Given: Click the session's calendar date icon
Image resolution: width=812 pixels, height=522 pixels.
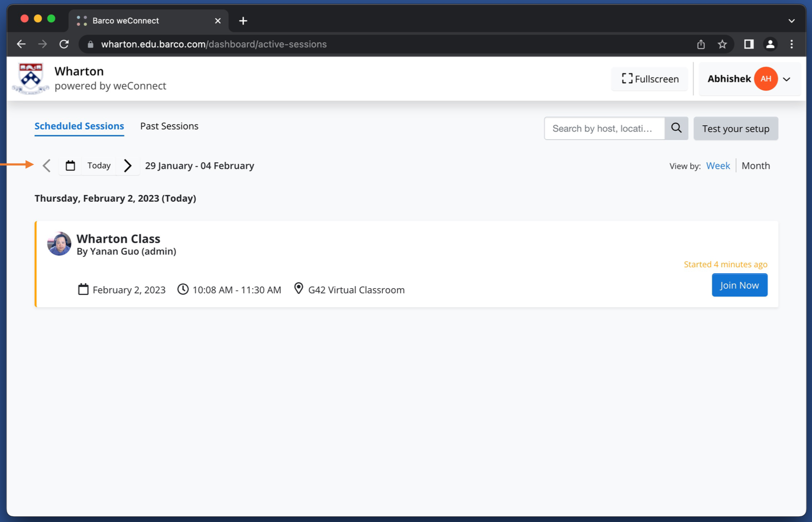Looking at the screenshot, I should pyautogui.click(x=83, y=289).
